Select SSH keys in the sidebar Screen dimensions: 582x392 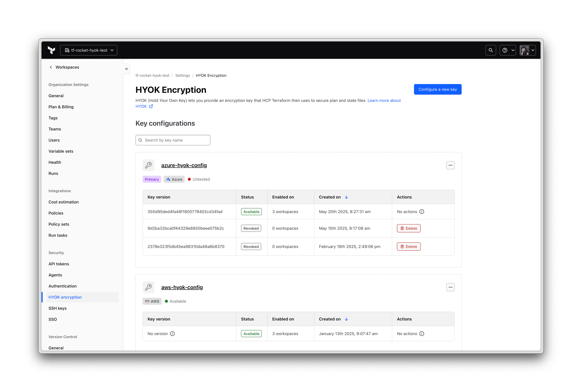pos(58,308)
